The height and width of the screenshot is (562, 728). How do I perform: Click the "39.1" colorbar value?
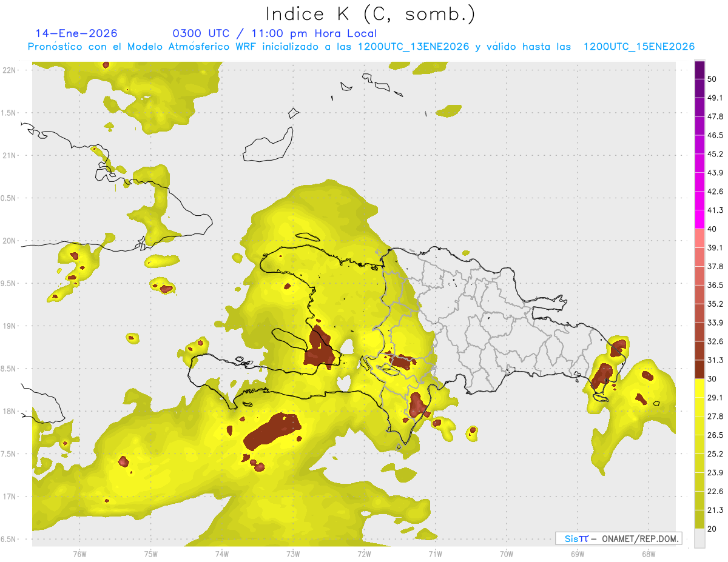715,248
